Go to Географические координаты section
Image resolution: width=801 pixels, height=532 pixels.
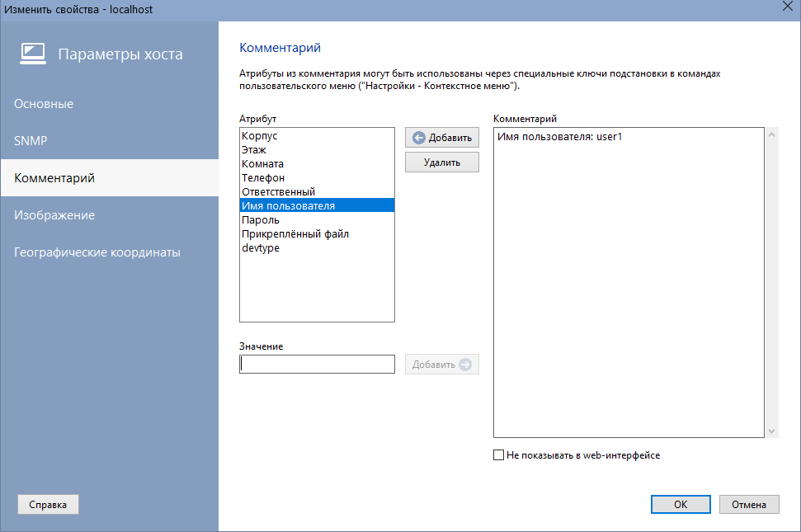tap(110, 252)
